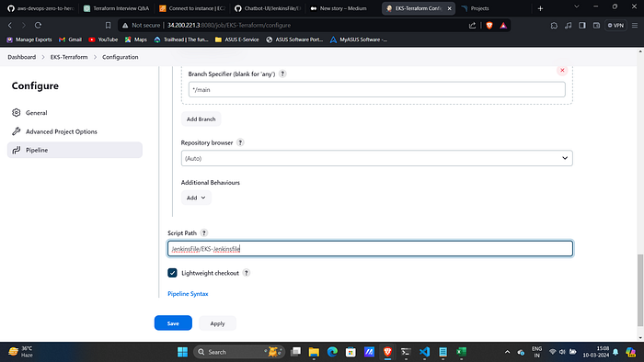Open Visual Studio Code from taskbar
Screen dimensions: 644x362
(x=424, y=352)
